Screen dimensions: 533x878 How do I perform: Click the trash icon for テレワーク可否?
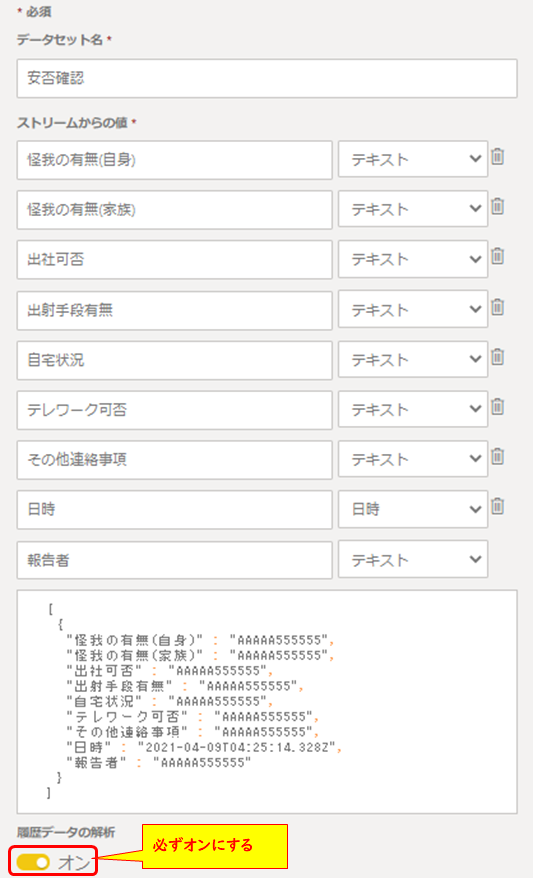click(x=497, y=406)
